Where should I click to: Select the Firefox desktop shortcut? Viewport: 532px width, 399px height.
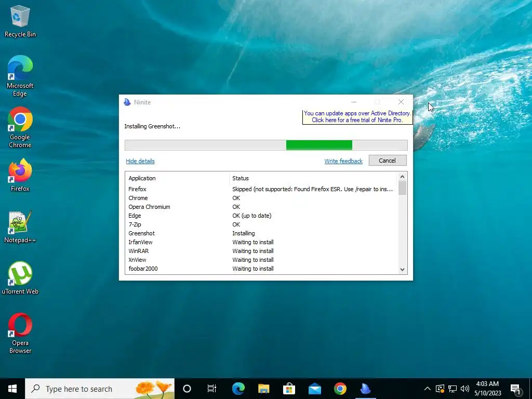pyautogui.click(x=20, y=175)
